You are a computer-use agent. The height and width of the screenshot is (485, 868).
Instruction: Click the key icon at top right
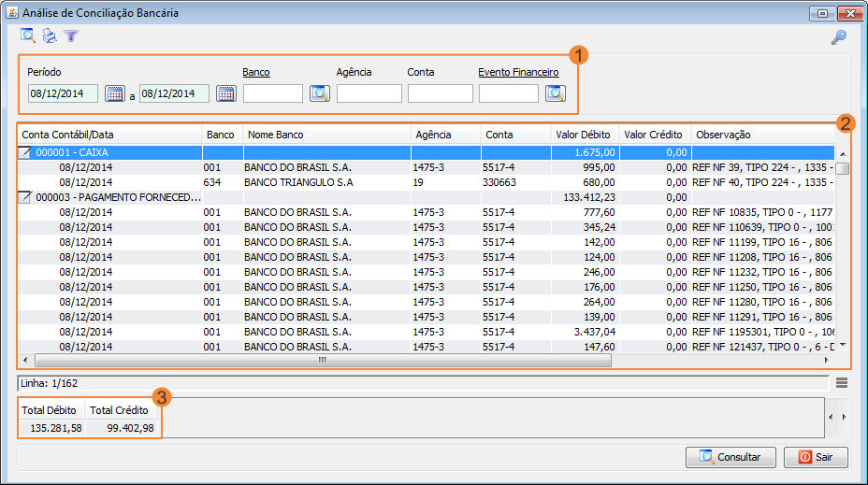pyautogui.click(x=838, y=37)
